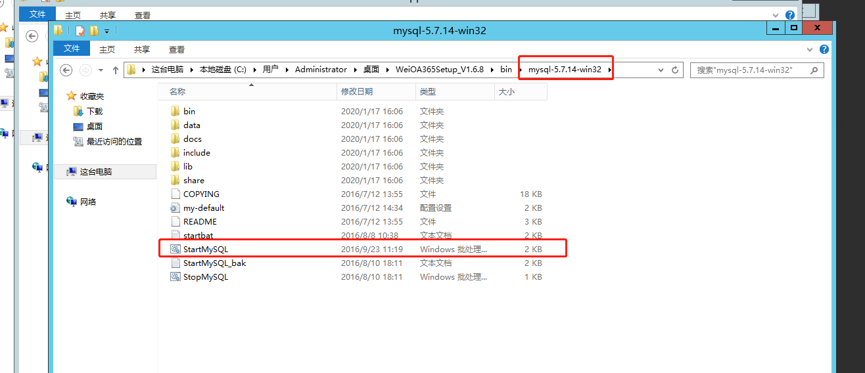The width and height of the screenshot is (865, 373).
Task: Click the search box for mysql-5.7.14-win32
Action: pyautogui.click(x=757, y=70)
